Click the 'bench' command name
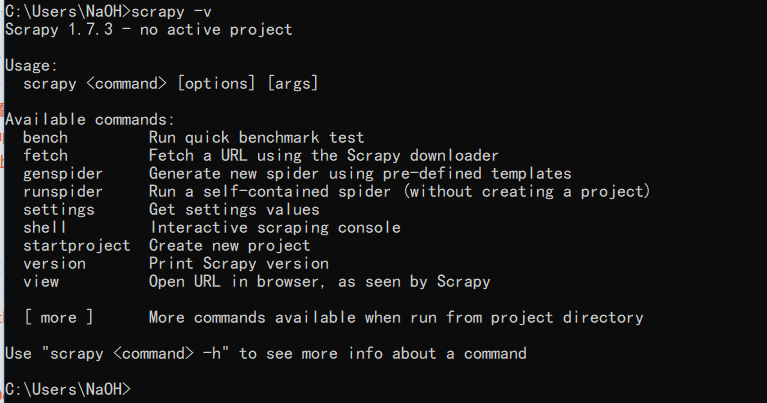767x403 pixels. click(45, 138)
